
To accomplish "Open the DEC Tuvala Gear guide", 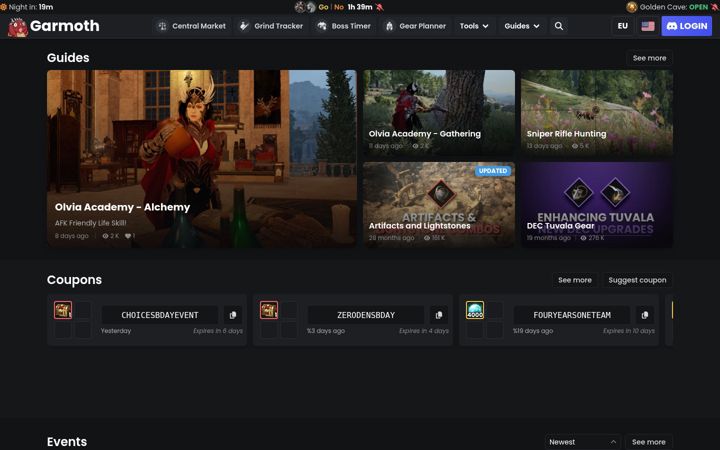I will (x=597, y=204).
